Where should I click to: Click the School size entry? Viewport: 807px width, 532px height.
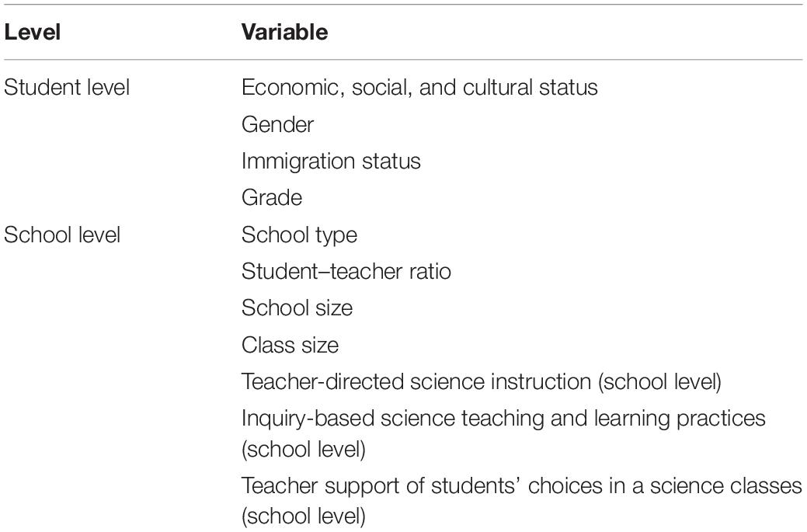click(297, 308)
